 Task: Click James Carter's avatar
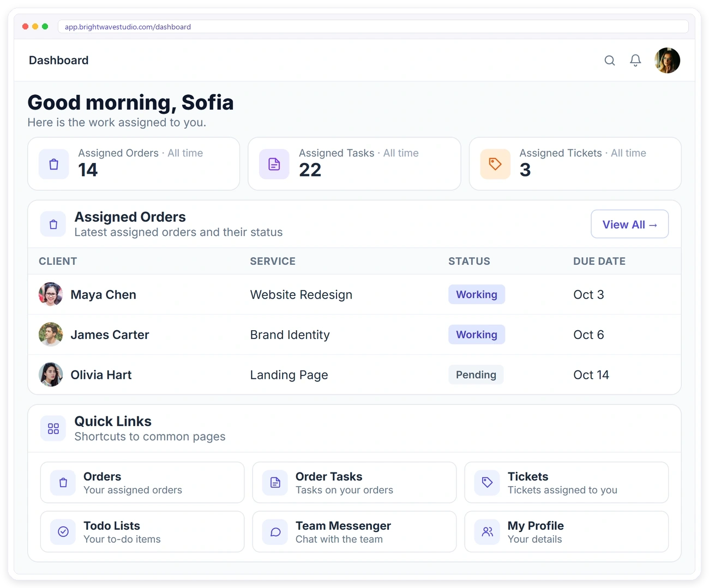[51, 335]
